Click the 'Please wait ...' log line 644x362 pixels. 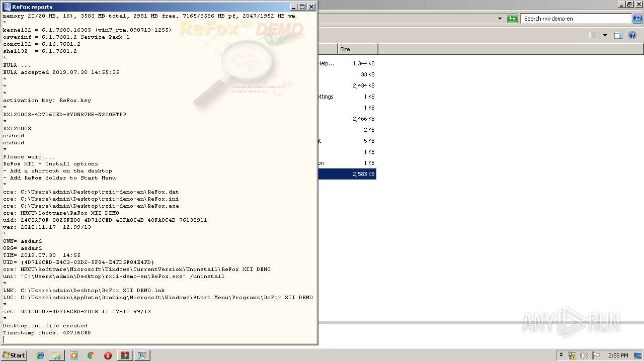29,157
